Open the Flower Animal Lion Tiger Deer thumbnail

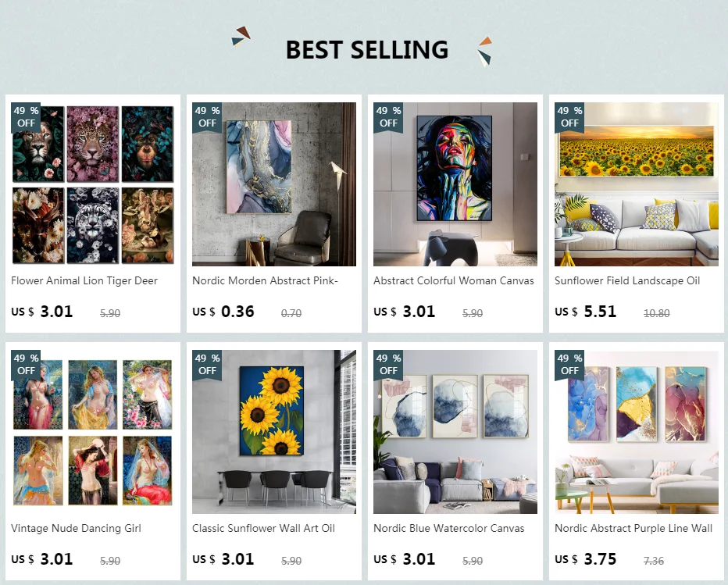coord(93,184)
